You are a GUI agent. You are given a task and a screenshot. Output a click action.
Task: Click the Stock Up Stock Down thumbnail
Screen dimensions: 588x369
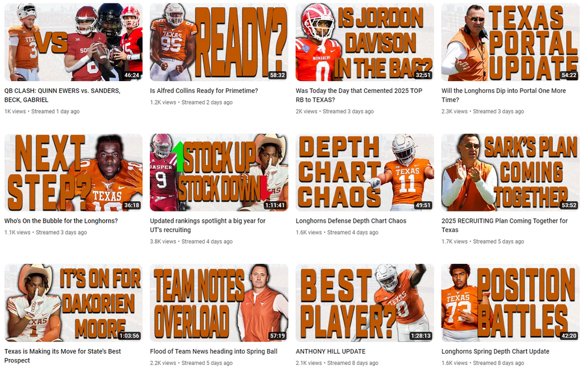[x=219, y=172]
